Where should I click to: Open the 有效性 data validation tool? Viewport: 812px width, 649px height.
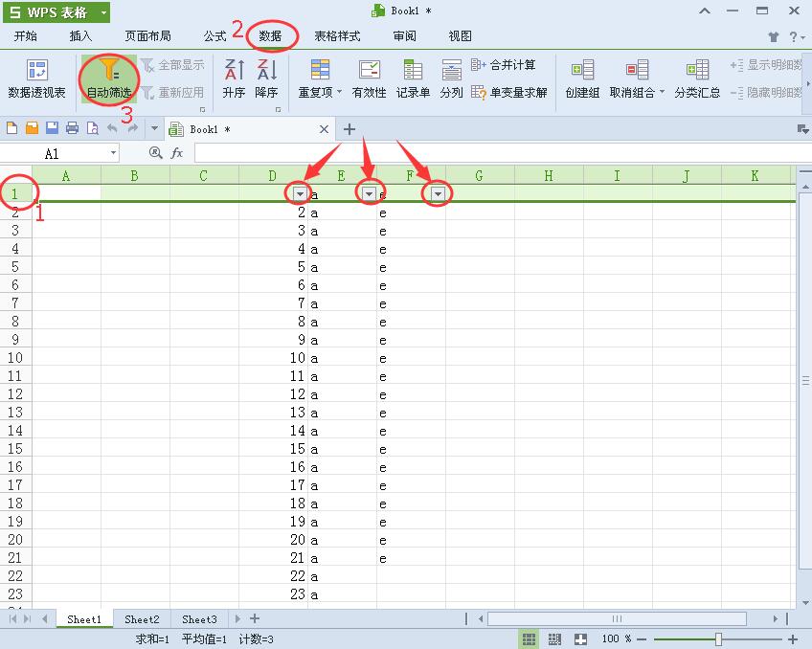(x=370, y=78)
